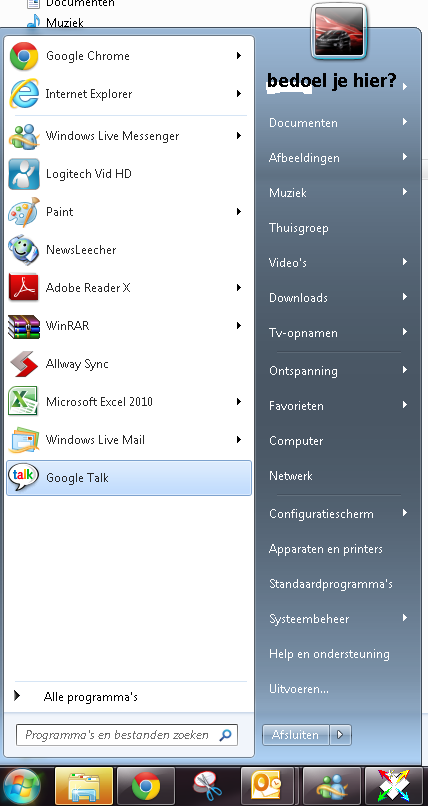The height and width of the screenshot is (806, 428).
Task: Click the Snipping Tool taskbar icon
Action: [208, 786]
